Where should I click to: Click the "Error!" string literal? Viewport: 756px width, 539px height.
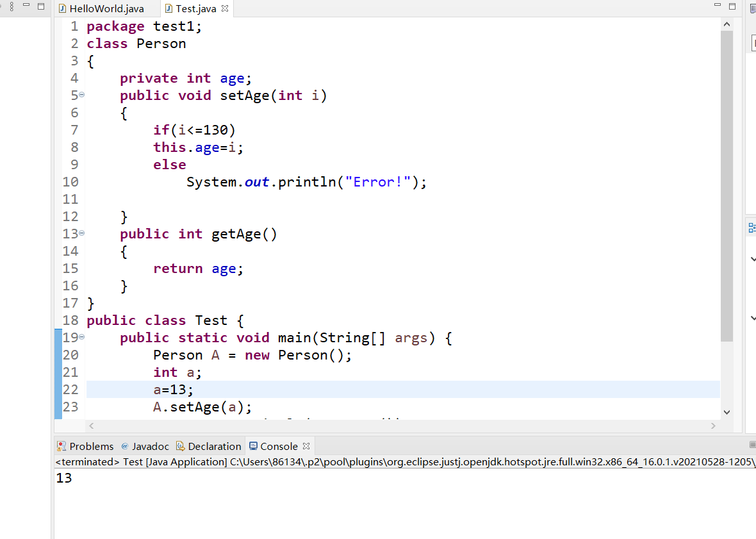point(378,182)
